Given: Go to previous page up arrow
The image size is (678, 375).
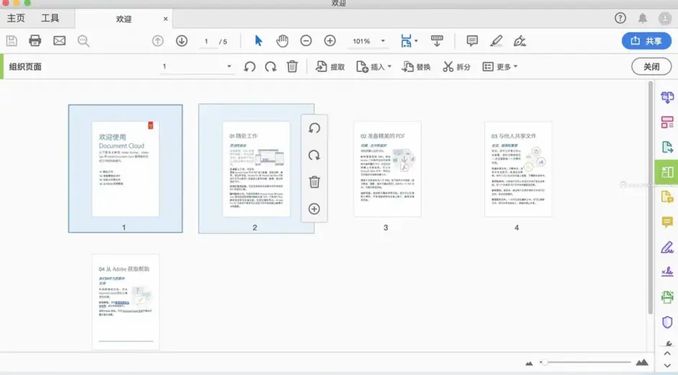Looking at the screenshot, I should (158, 41).
